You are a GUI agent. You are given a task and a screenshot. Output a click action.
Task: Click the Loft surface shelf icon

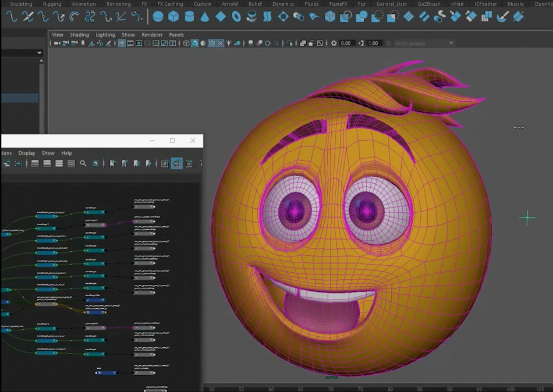pos(267,16)
